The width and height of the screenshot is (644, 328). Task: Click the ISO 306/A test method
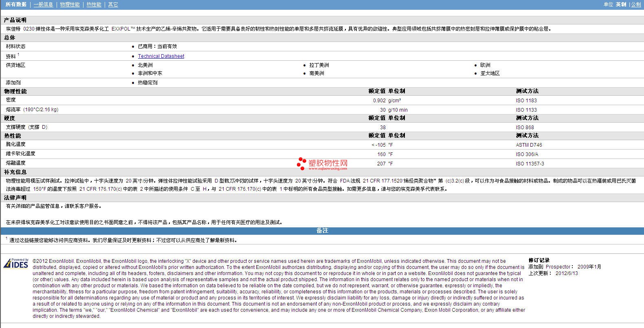tap(527, 154)
